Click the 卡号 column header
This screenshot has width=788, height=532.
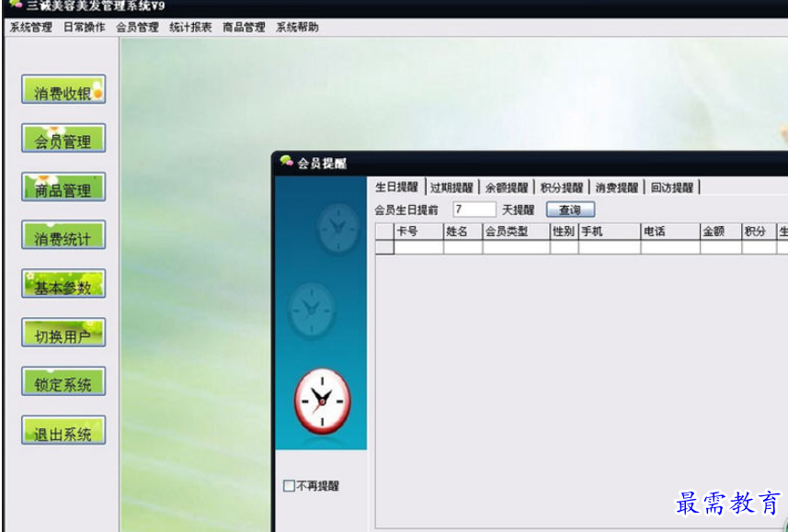tap(418, 232)
